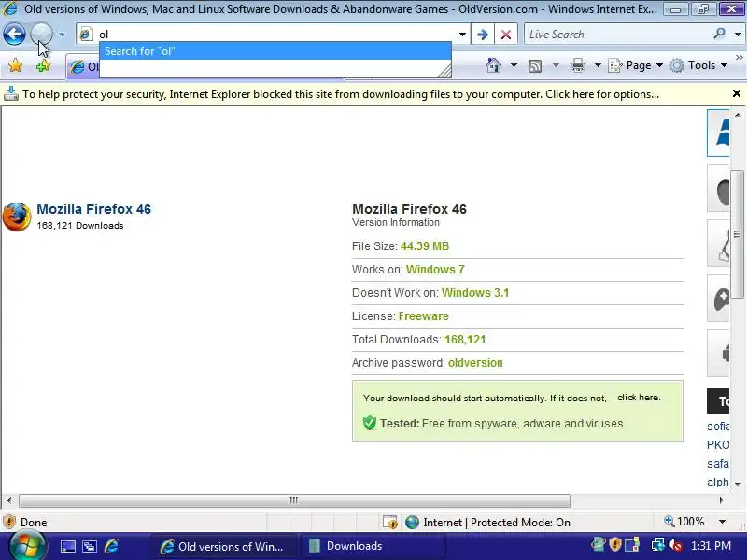This screenshot has width=747, height=560.
Task: Click the 'alph' sidebar link
Action: point(718,482)
